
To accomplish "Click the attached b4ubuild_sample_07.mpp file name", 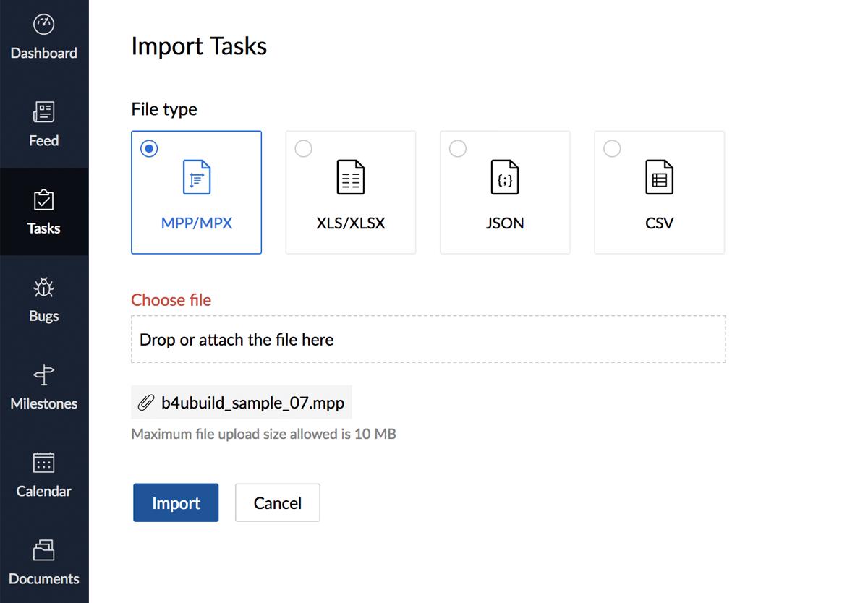I will click(252, 402).
